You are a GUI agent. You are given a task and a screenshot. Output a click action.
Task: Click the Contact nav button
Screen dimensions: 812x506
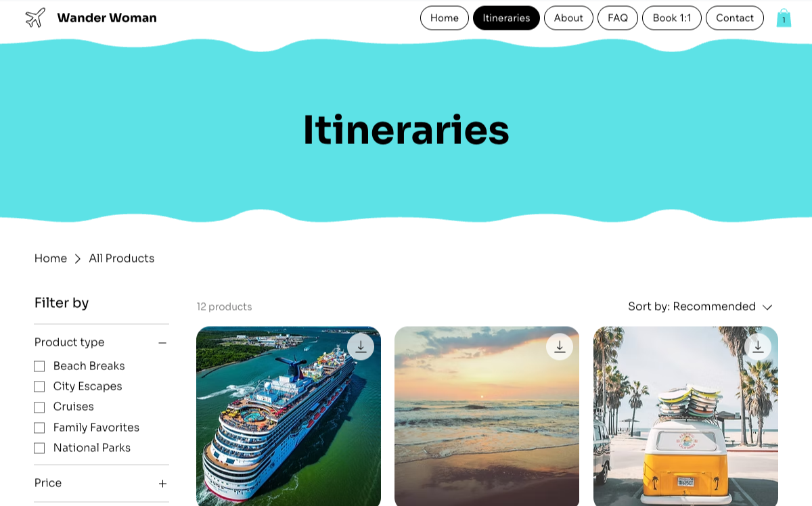(735, 18)
